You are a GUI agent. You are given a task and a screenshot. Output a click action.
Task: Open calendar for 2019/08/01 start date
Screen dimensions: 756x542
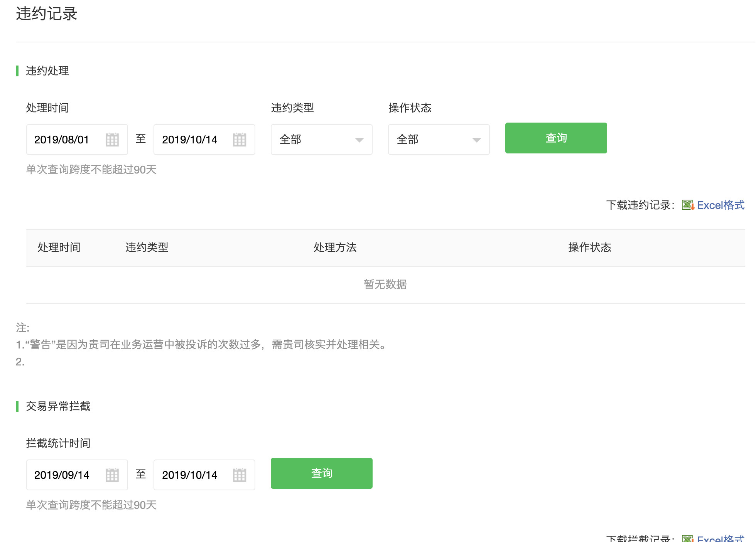coord(112,140)
